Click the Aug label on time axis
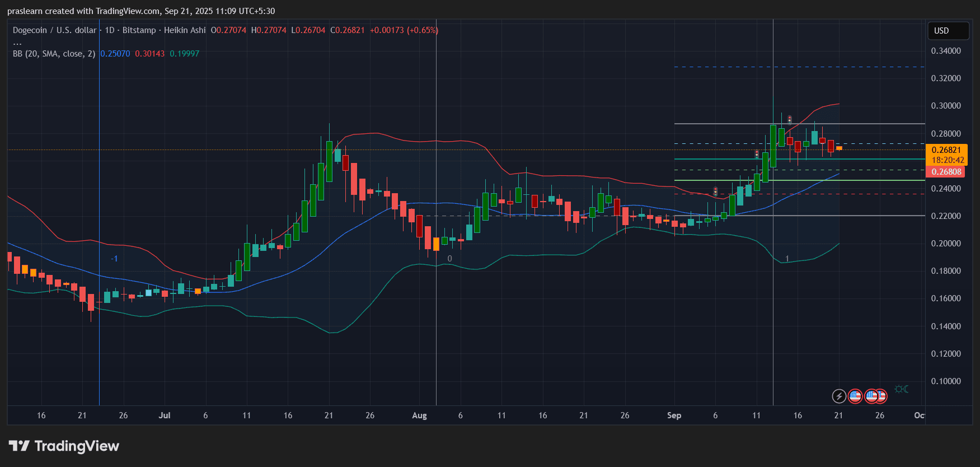The width and height of the screenshot is (980, 467). pos(419,415)
